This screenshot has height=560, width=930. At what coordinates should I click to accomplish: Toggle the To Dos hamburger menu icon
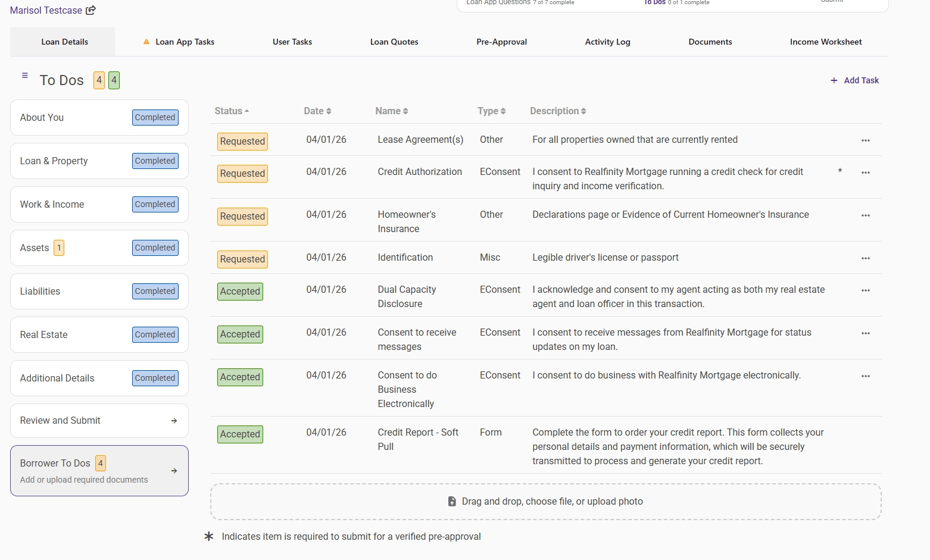[x=25, y=76]
